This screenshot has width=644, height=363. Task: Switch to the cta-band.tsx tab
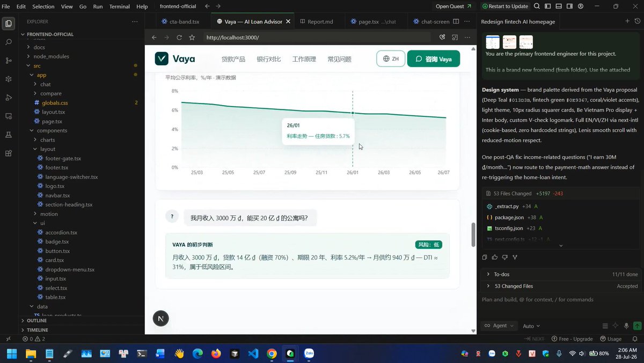coord(180,21)
